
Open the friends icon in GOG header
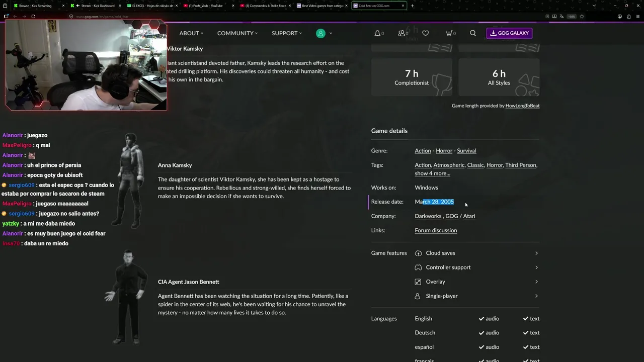(401, 33)
